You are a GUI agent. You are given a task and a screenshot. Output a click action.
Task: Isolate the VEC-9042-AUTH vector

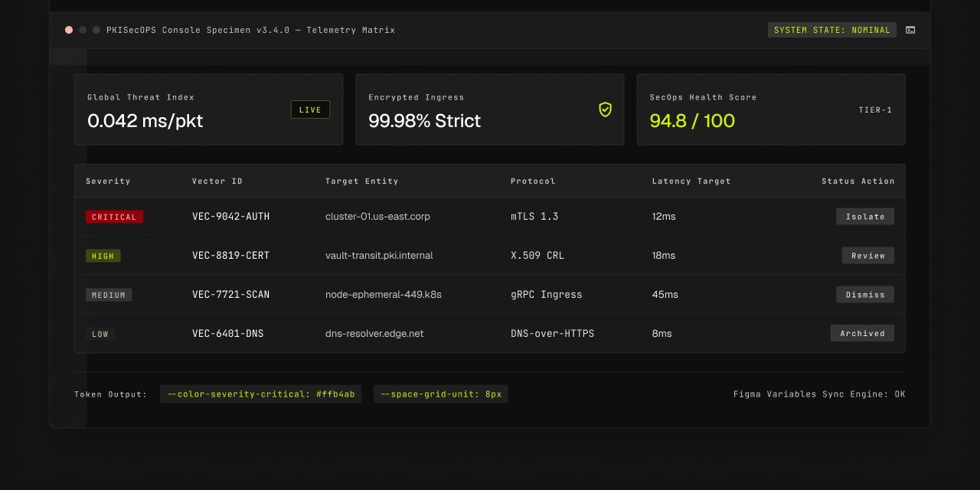click(x=865, y=217)
